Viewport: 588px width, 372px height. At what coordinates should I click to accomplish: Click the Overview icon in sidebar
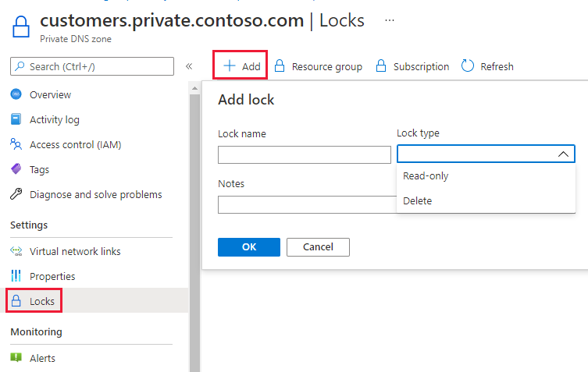16,94
